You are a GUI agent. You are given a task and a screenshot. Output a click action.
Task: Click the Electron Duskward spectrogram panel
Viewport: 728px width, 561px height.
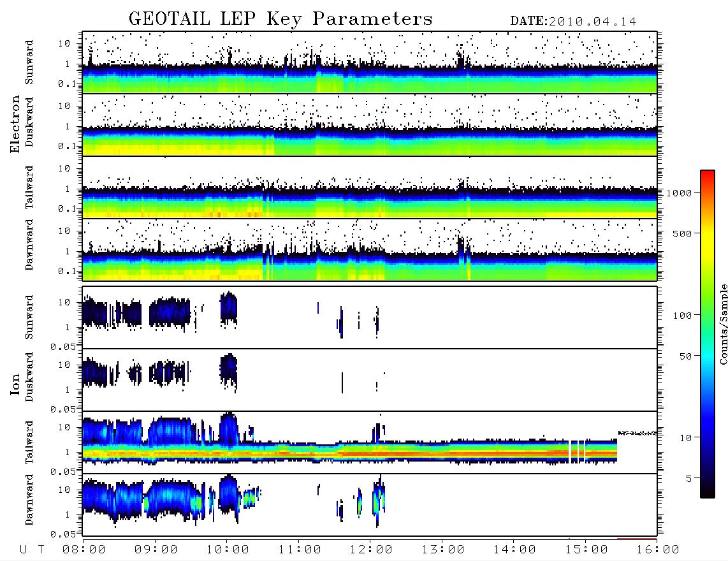[370, 125]
